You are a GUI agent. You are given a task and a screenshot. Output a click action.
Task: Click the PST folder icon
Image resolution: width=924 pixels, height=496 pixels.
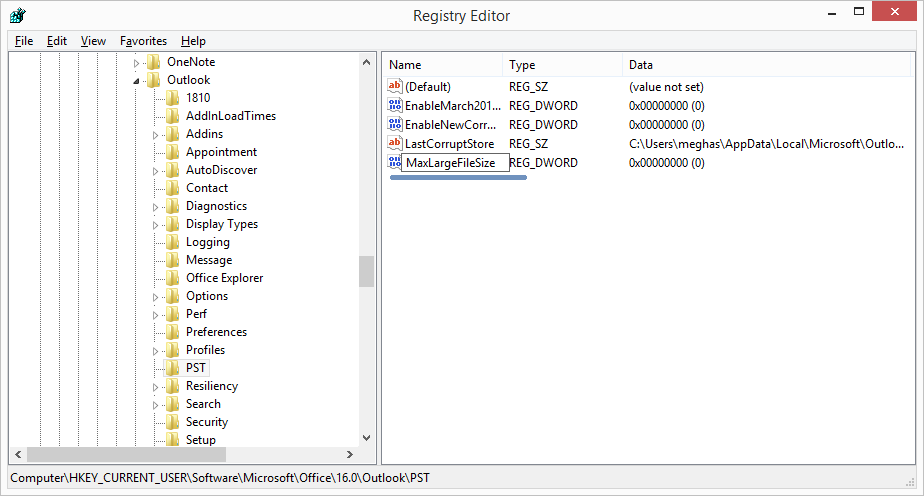click(x=172, y=368)
